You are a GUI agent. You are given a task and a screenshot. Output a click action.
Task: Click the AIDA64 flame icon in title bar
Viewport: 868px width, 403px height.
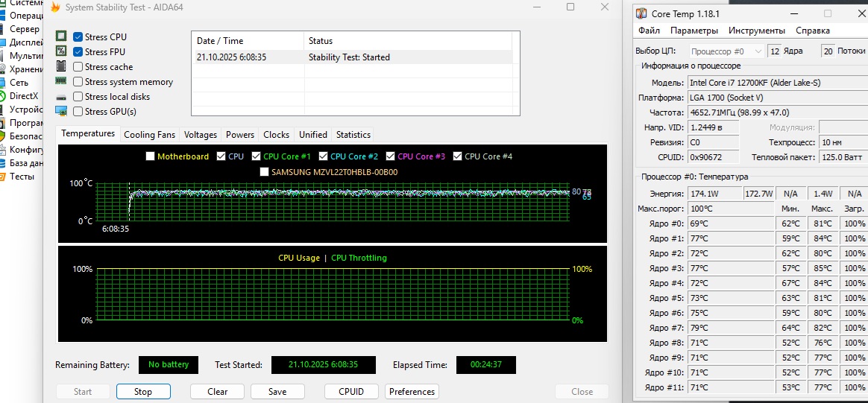point(54,7)
